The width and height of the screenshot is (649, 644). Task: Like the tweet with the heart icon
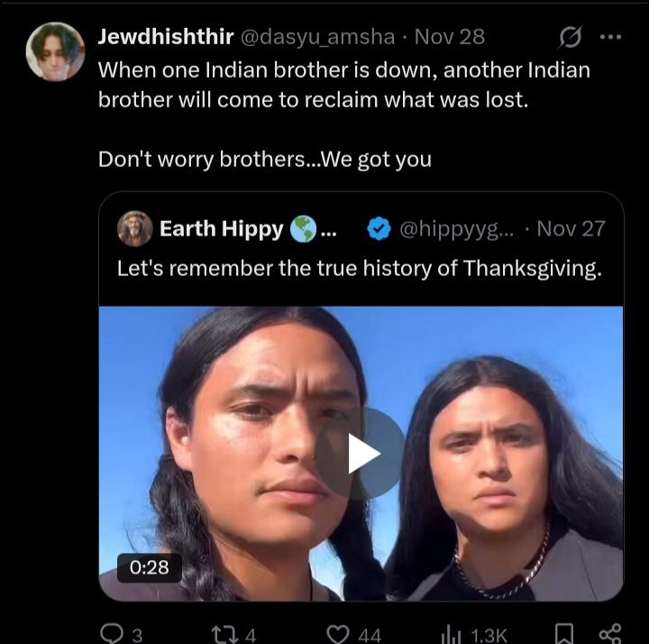point(338,633)
